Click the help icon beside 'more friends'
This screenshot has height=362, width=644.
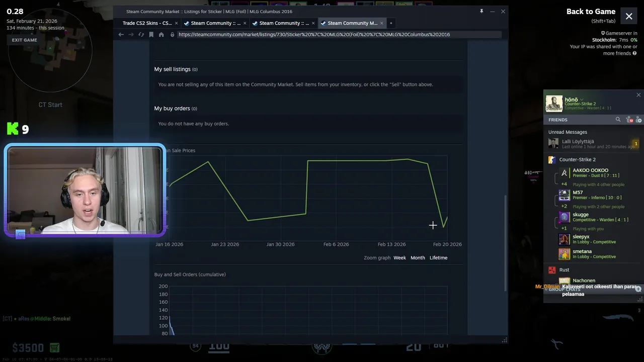(x=634, y=53)
